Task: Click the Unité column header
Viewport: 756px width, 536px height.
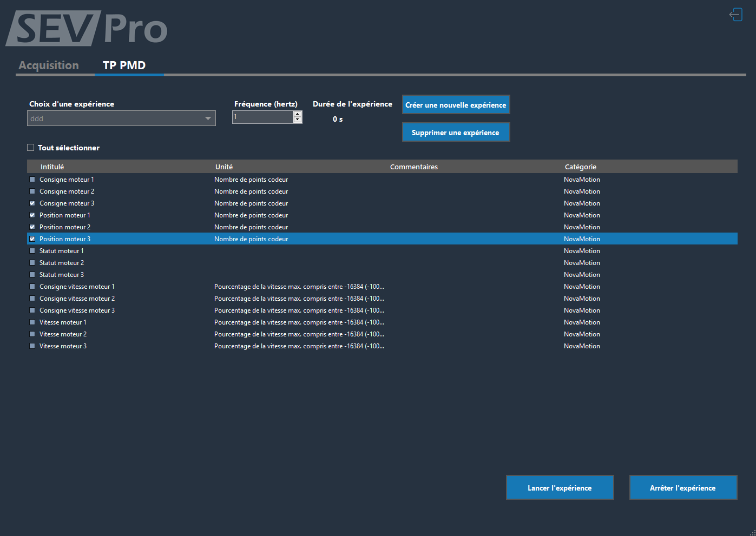Action: click(x=224, y=167)
